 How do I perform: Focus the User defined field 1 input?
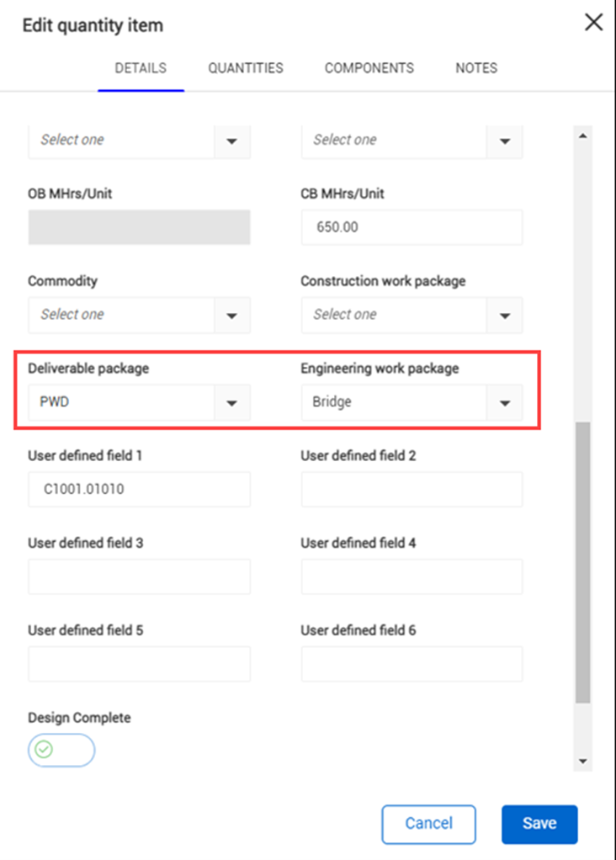pyautogui.click(x=139, y=490)
